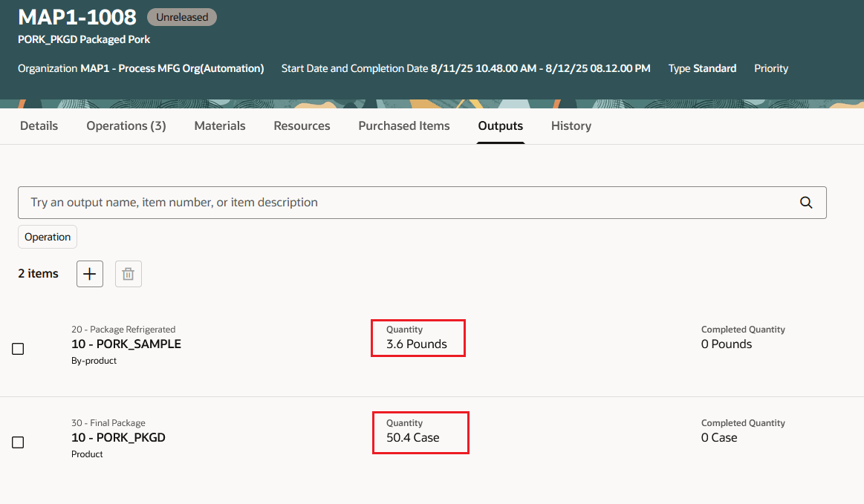
Task: Click the output search input field
Action: click(x=371, y=202)
